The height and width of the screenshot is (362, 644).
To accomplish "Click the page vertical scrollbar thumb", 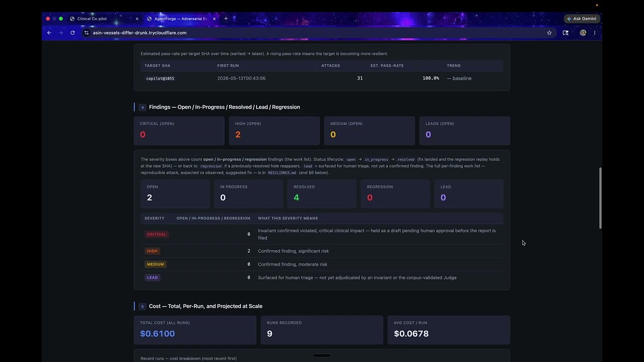I will pos(600,198).
